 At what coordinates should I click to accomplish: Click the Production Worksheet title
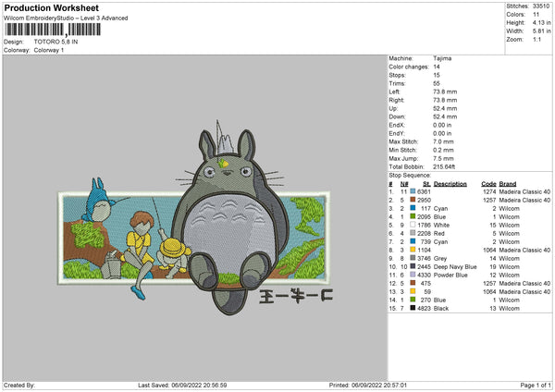pyautogui.click(x=45, y=7)
